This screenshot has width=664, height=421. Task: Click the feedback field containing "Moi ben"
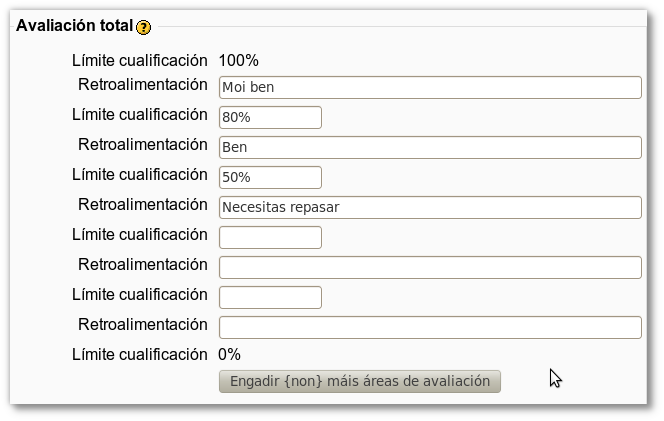pyautogui.click(x=429, y=87)
